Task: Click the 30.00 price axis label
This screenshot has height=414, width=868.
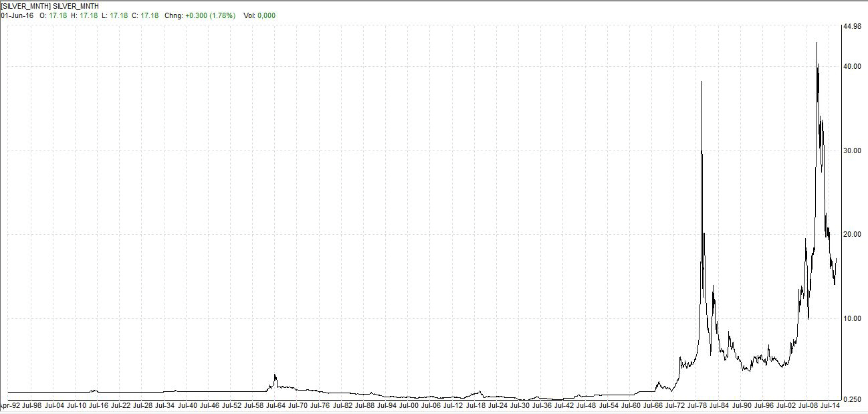Action: click(852, 150)
